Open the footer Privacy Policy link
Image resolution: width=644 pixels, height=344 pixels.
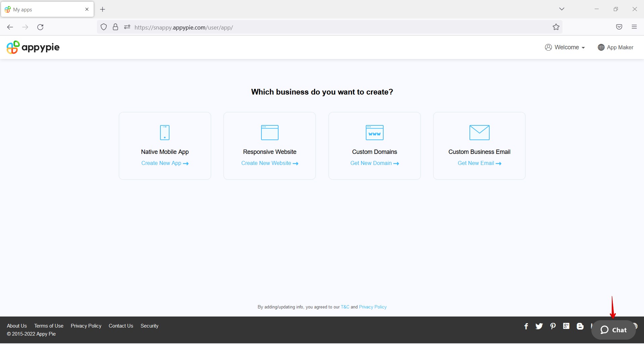(86, 326)
